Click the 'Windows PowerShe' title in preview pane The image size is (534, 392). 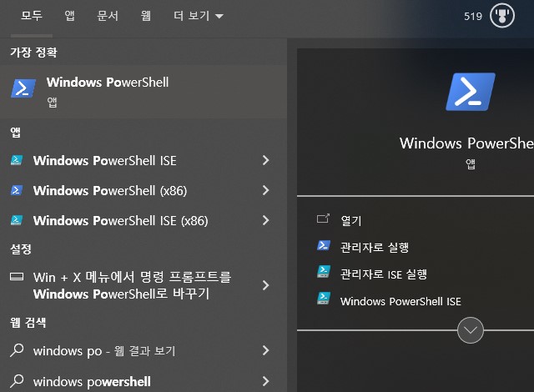pyautogui.click(x=466, y=143)
